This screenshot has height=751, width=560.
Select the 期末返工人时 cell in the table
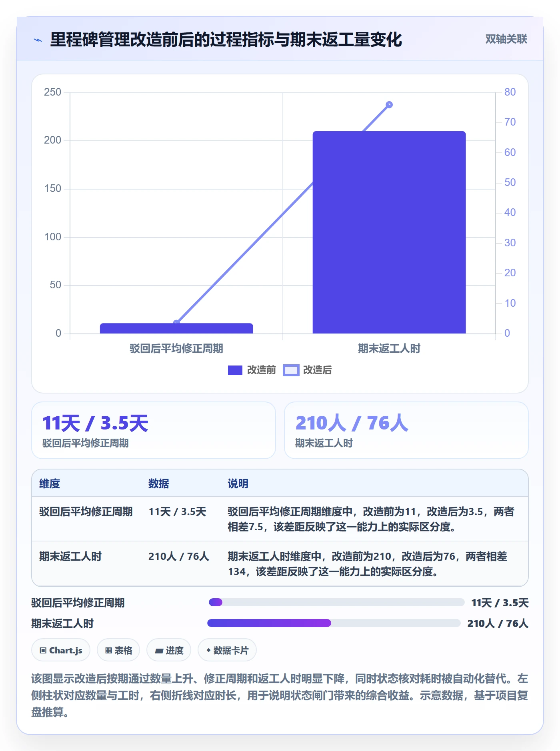[70, 556]
